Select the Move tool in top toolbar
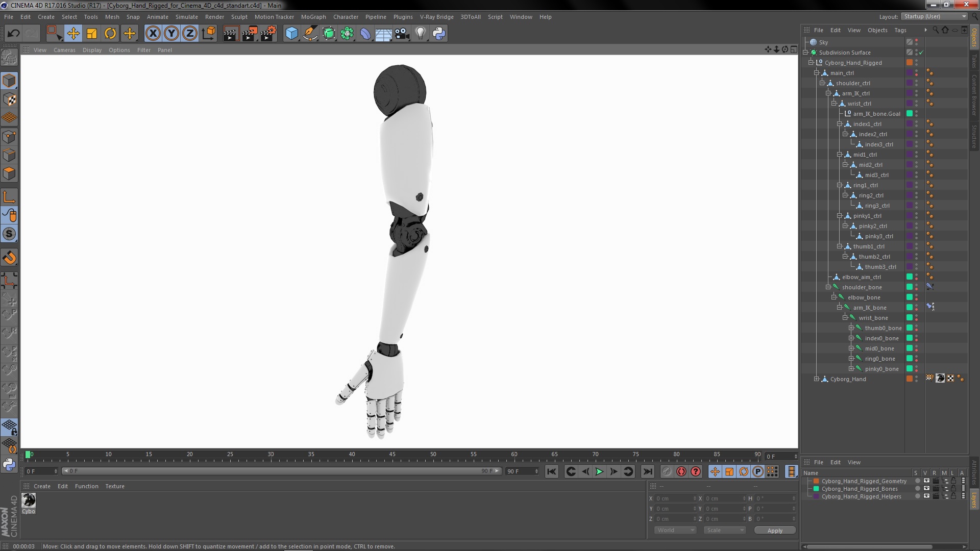The image size is (980, 551). (x=73, y=34)
